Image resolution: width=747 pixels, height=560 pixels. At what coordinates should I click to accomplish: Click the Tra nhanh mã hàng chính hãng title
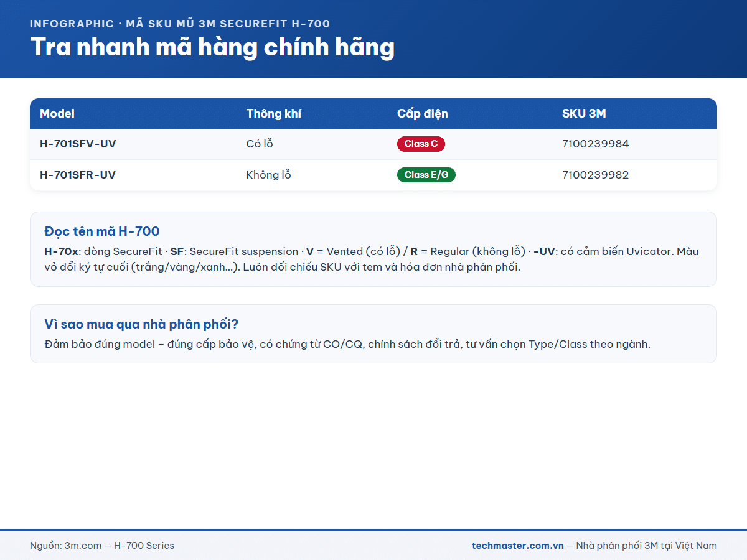tap(212, 47)
